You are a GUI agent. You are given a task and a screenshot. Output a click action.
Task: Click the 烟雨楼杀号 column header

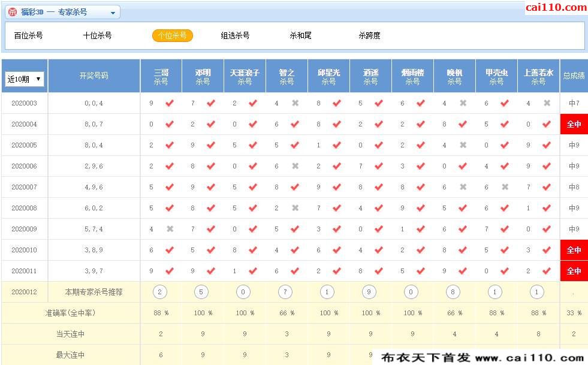[413, 76]
